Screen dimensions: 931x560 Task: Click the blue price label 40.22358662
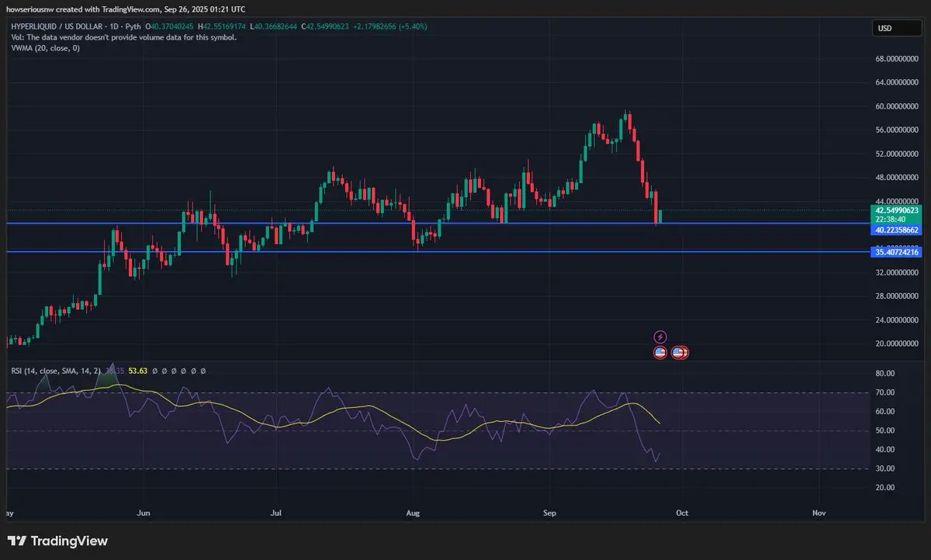click(896, 230)
